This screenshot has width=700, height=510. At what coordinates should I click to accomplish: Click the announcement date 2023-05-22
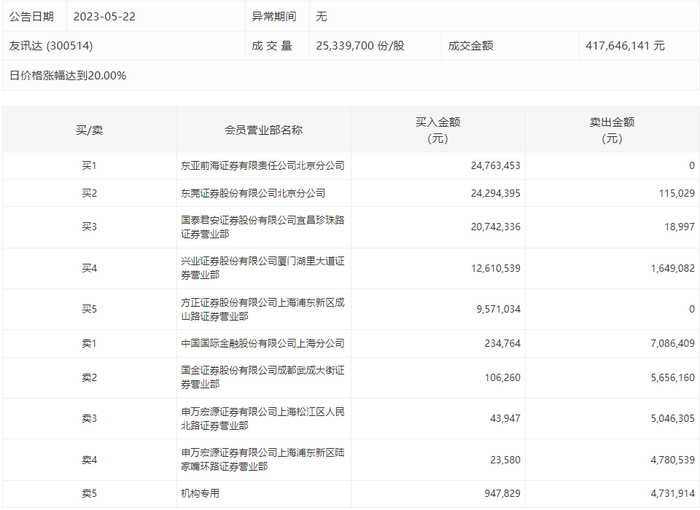pyautogui.click(x=104, y=17)
